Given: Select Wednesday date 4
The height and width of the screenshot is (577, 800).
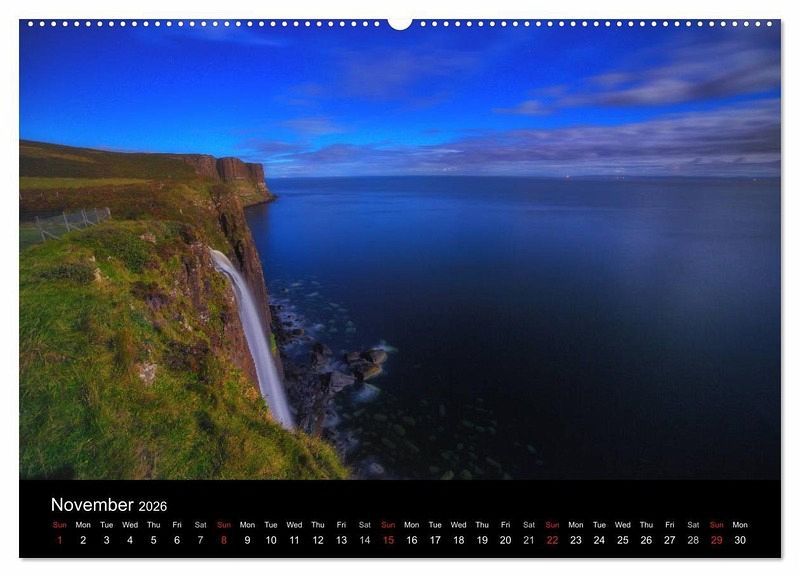Looking at the screenshot, I should point(130,540).
